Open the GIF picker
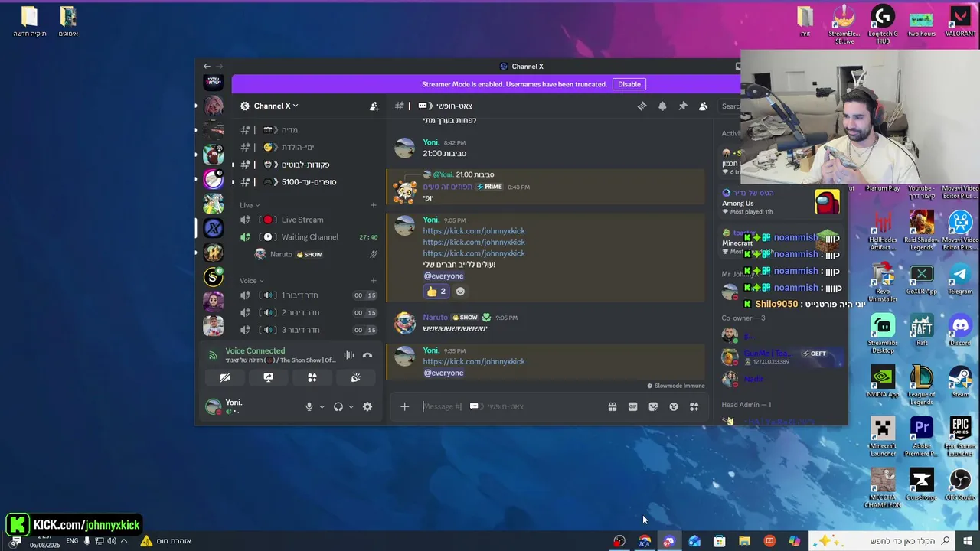Screen dimensions: 980x551 (632, 406)
